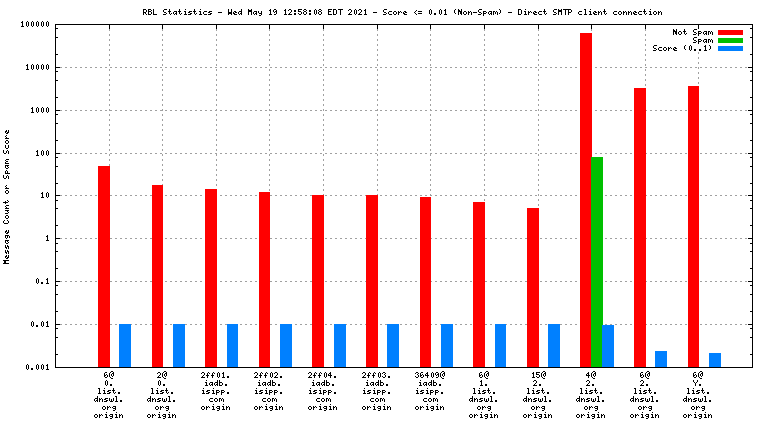
Task: Click the 2ff04.iadb.isipp.com x-axis label
Action: coord(323,391)
